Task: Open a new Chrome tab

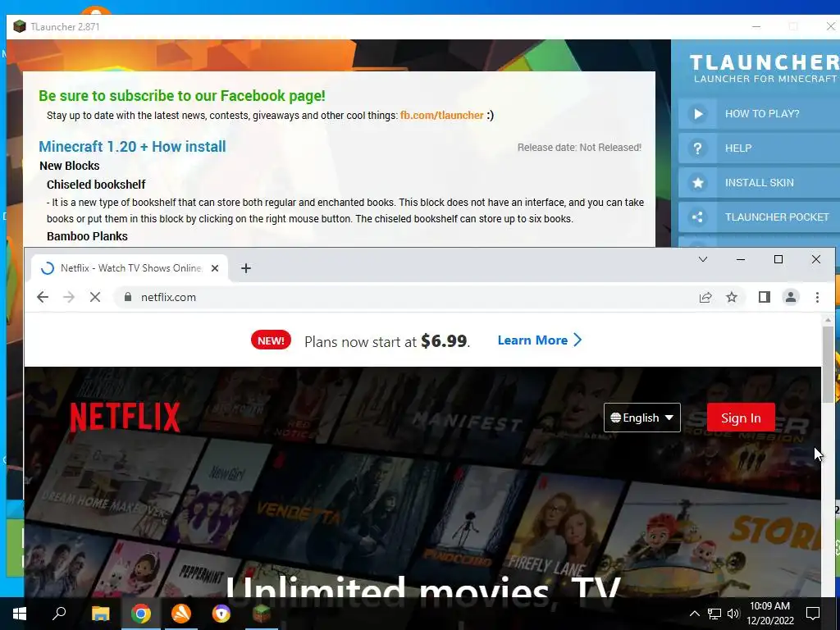Action: (246, 268)
